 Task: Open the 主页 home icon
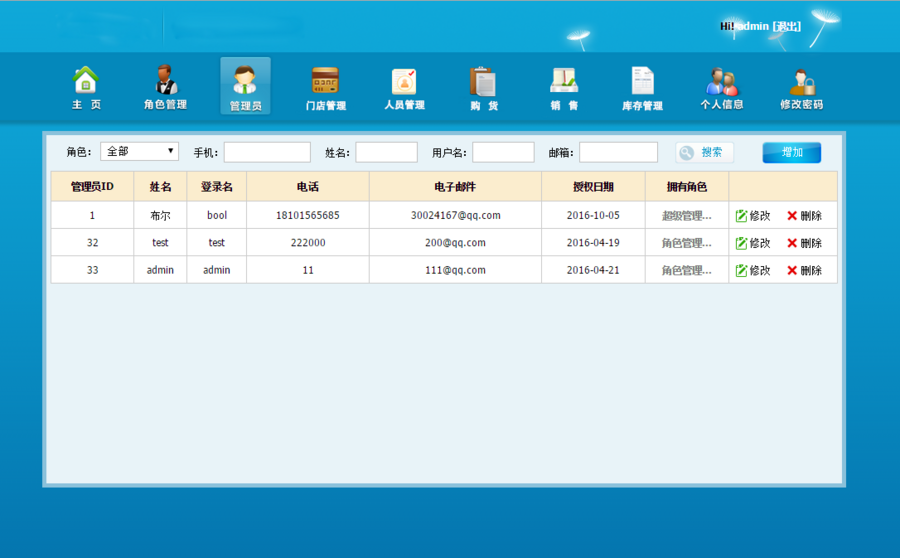(86, 87)
